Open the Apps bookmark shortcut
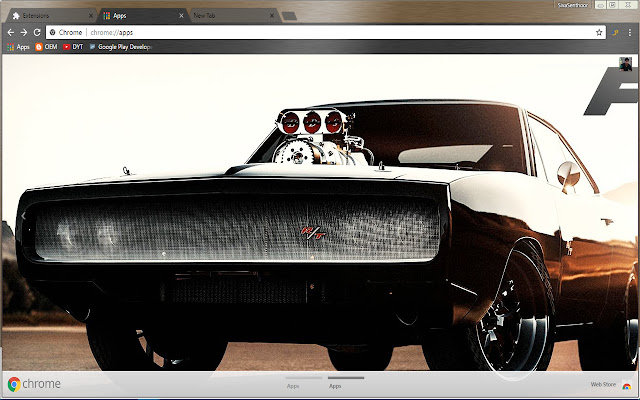Viewport: 640px width, 400px height. 18,47
